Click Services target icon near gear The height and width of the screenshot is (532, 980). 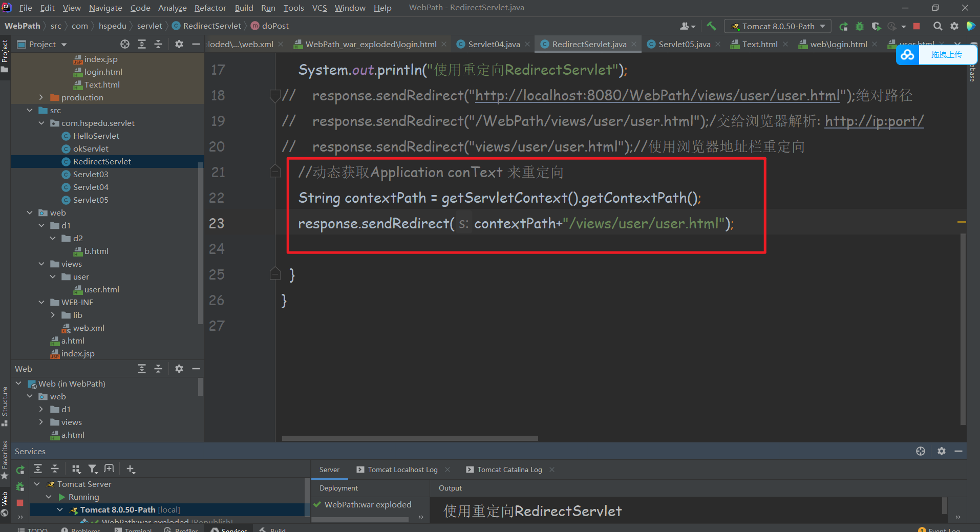921,451
